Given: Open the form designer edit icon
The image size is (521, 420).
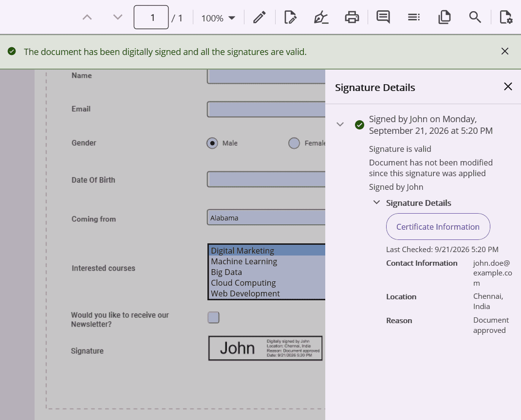Looking at the screenshot, I should pyautogui.click(x=290, y=17).
